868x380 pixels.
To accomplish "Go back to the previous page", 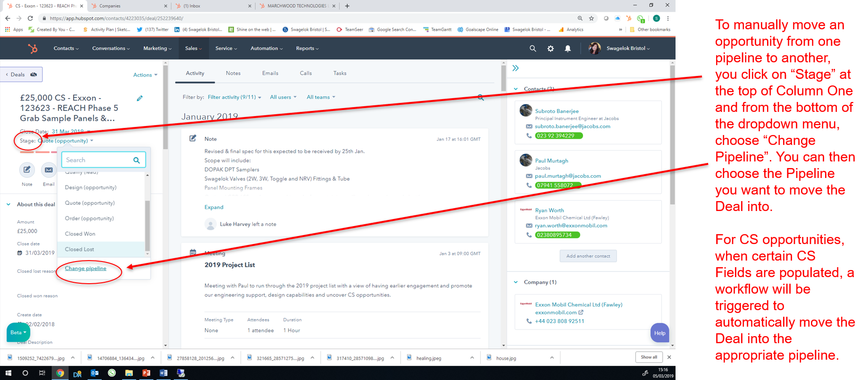I will point(8,18).
